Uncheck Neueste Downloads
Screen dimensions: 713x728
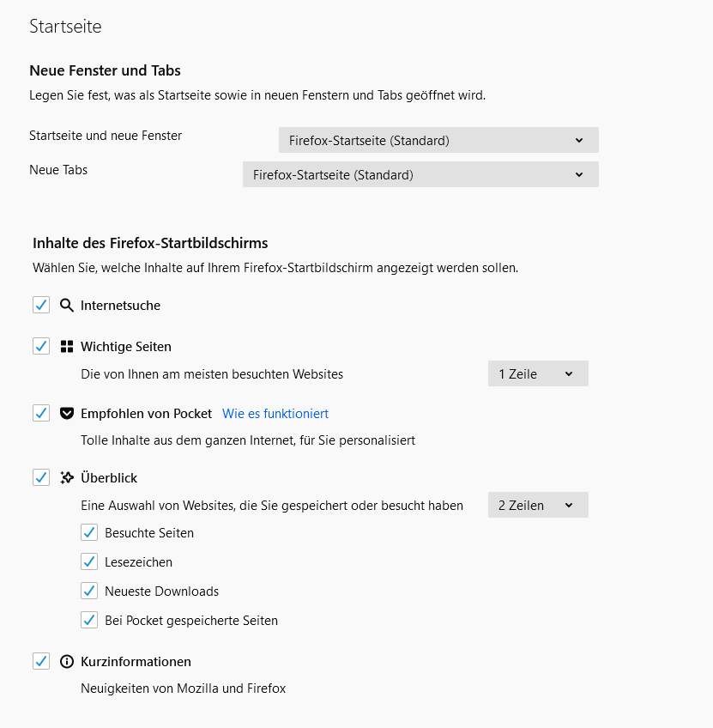click(x=89, y=591)
